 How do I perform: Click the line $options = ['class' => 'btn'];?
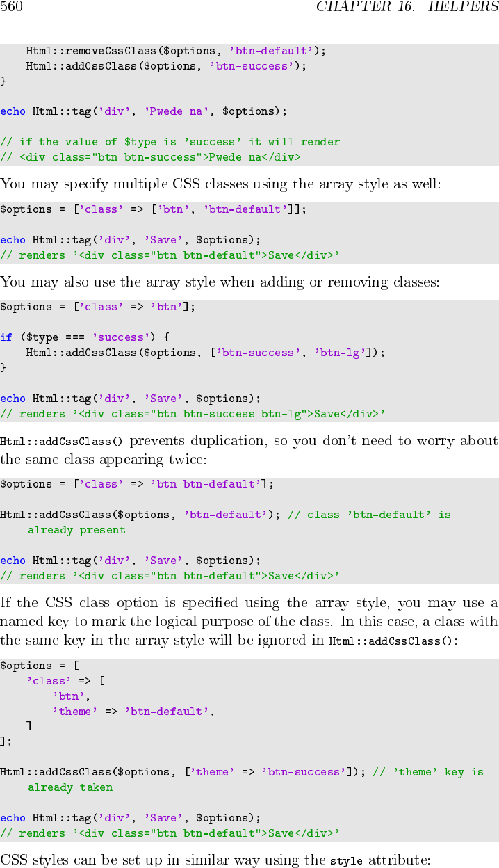[x=98, y=307]
